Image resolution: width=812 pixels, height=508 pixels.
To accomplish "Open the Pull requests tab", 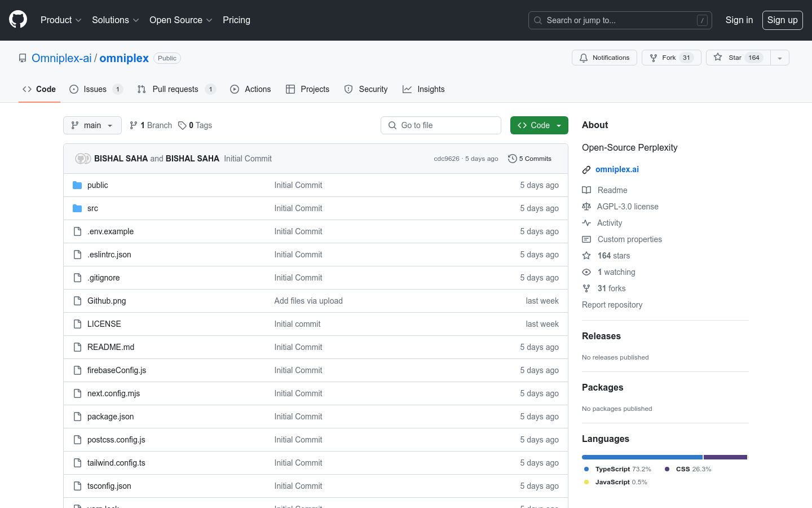I will [176, 89].
